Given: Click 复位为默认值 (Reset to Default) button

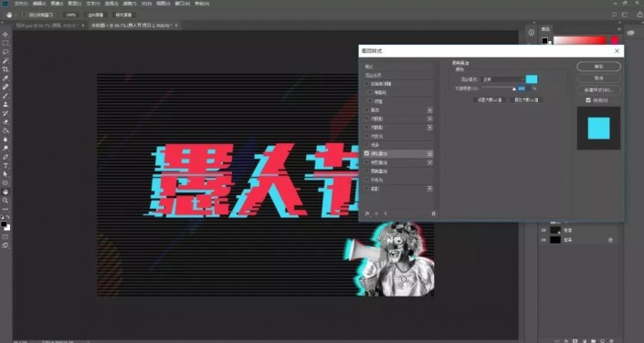Looking at the screenshot, I should tap(526, 100).
